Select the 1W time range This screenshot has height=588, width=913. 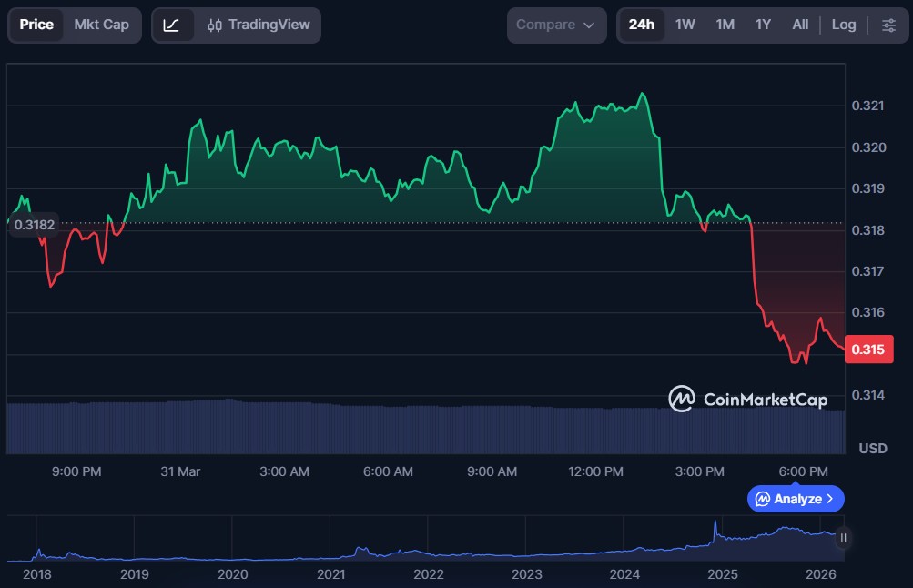(685, 25)
